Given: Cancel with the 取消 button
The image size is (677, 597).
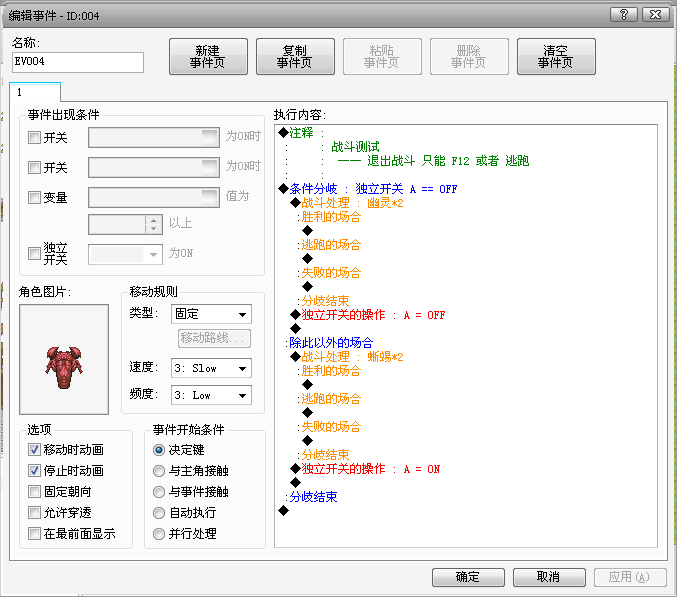Looking at the screenshot, I should coord(549,577).
